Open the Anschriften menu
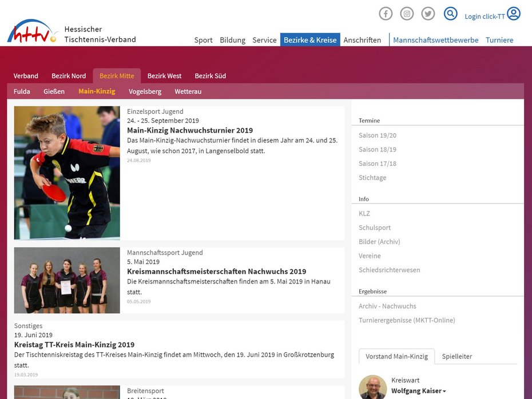Viewport: 532px width, 399px height. 362,40
